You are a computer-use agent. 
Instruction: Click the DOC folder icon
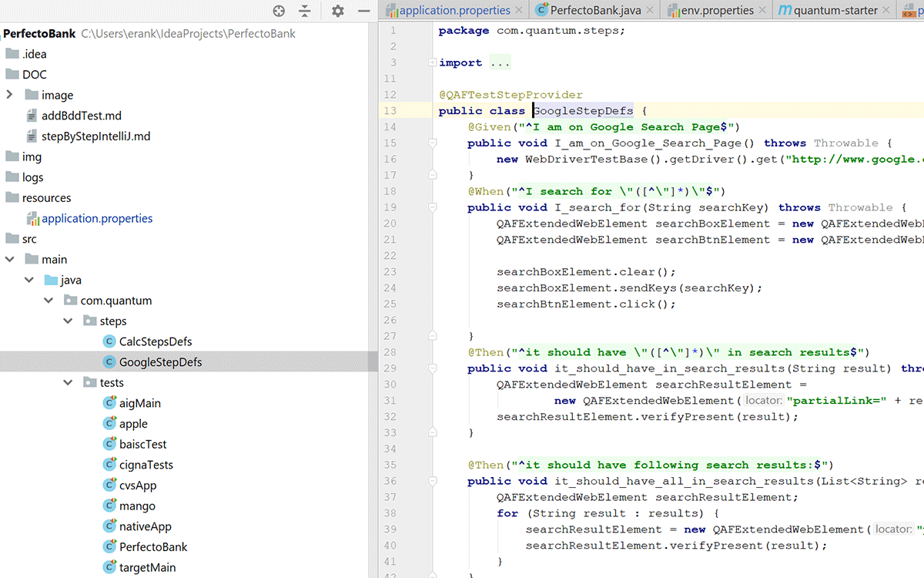[x=12, y=74]
